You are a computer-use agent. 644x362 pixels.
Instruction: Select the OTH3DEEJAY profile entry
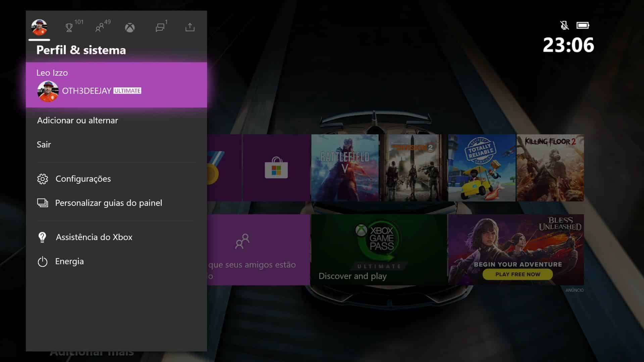[x=116, y=85]
